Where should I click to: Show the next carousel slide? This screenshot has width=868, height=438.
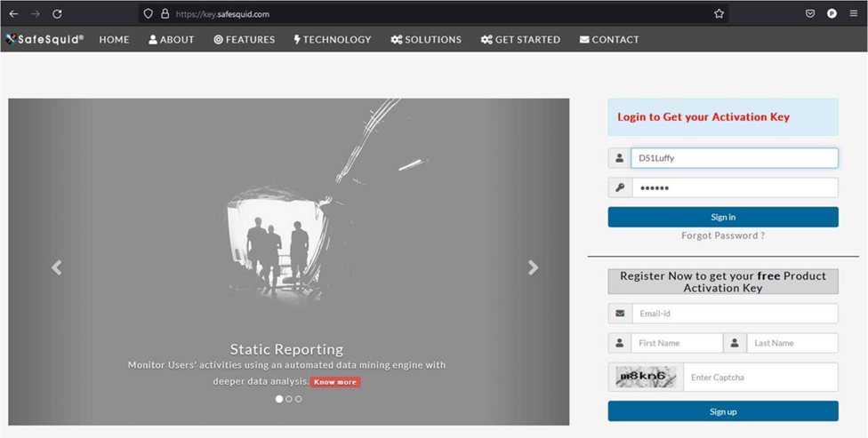tap(533, 267)
